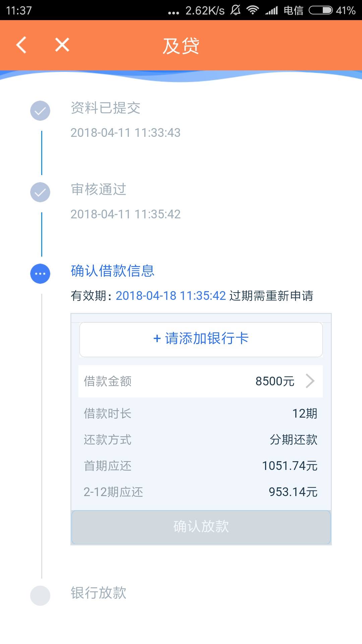
Task: Tap the muted bell status icon
Action: click(236, 10)
